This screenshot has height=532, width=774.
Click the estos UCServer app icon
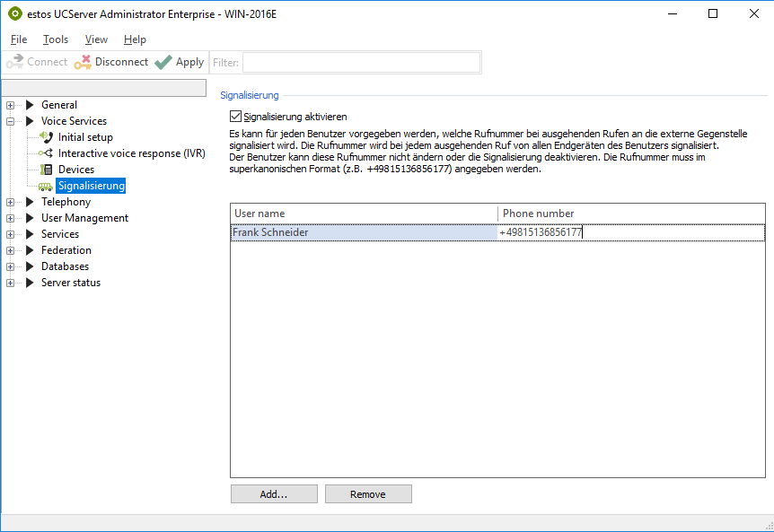[x=14, y=13]
